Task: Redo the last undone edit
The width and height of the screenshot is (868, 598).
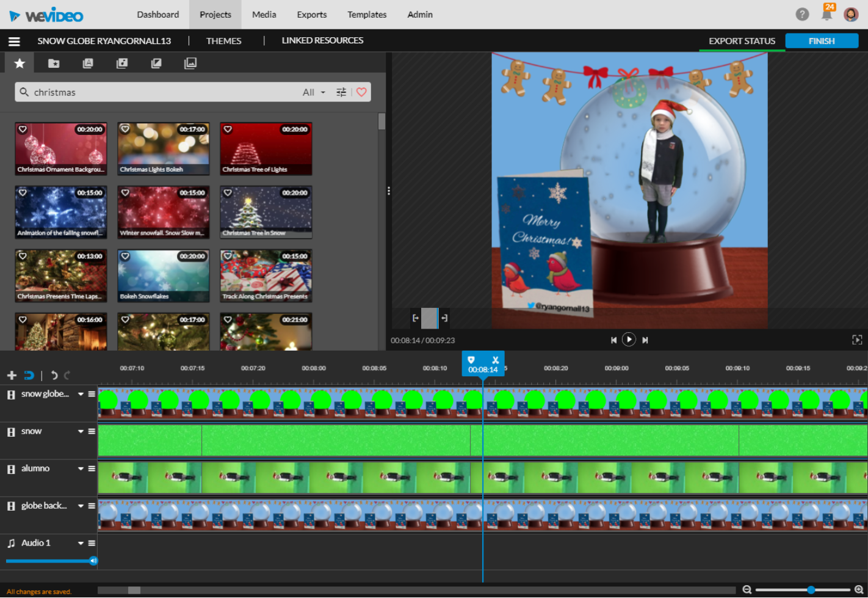Action: (67, 375)
